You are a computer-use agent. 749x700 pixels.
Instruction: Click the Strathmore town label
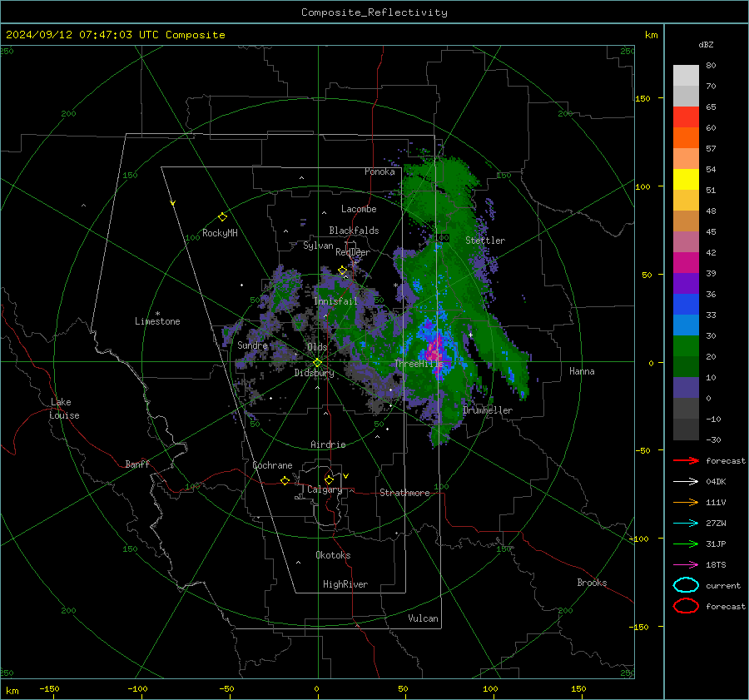coord(404,493)
